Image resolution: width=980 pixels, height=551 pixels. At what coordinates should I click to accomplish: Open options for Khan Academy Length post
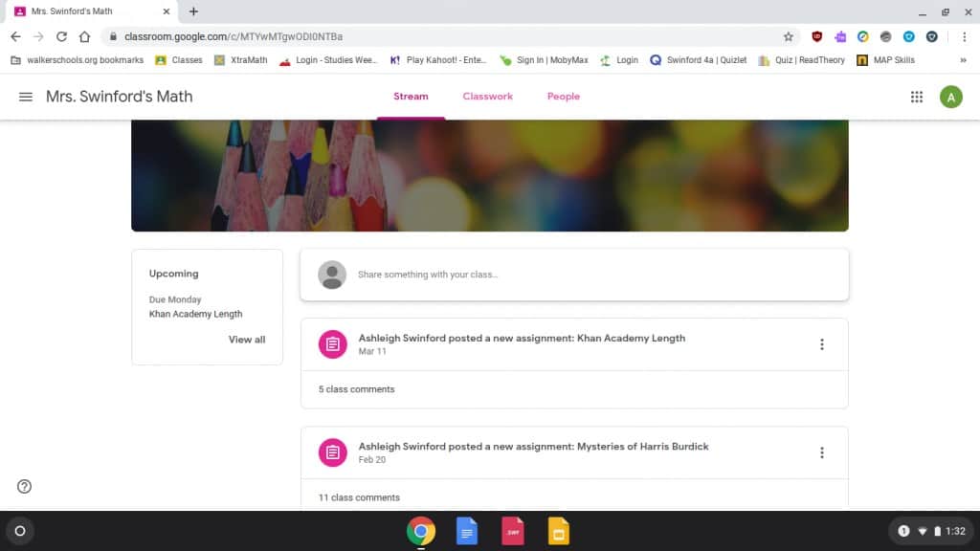[x=821, y=344]
